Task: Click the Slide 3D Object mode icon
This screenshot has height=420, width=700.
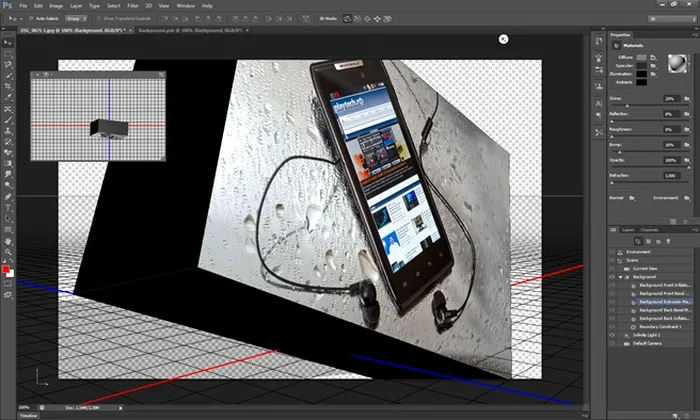Action: click(377, 19)
